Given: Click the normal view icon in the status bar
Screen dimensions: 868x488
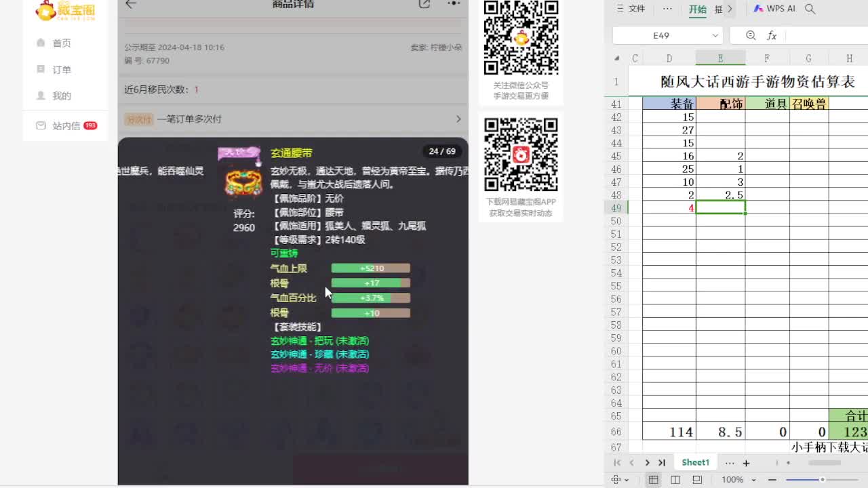Looking at the screenshot, I should 654,479.
